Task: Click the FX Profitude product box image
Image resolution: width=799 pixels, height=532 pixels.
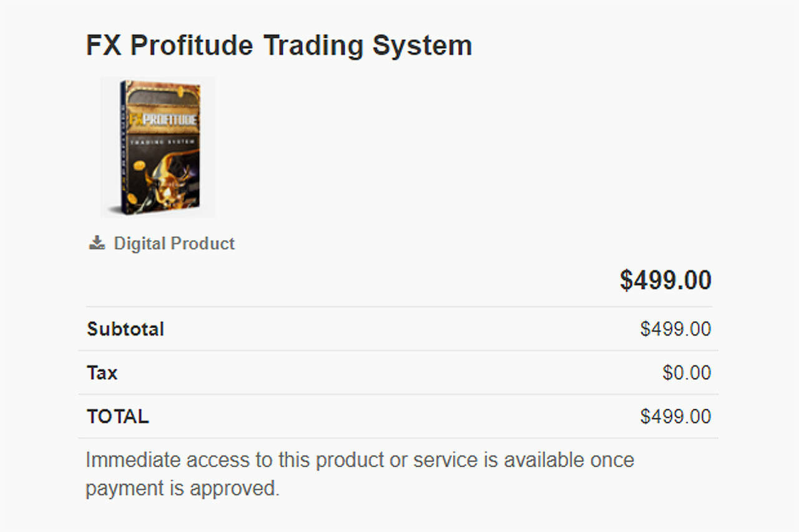Action: [158, 147]
